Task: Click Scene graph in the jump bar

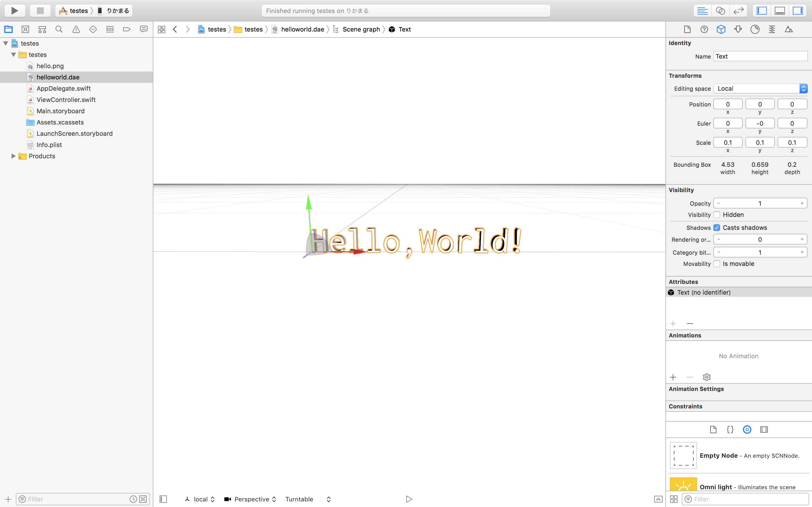Action: coord(361,29)
